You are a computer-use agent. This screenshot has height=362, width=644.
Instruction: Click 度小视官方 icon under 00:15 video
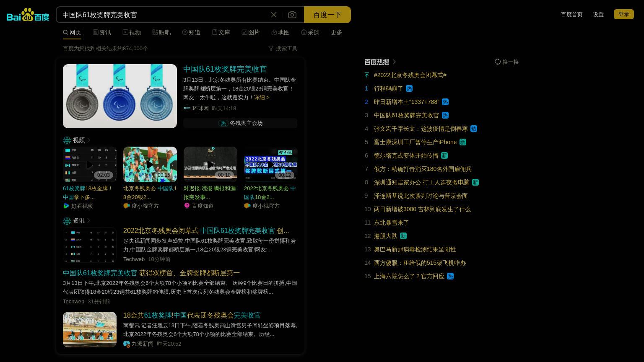(127, 206)
